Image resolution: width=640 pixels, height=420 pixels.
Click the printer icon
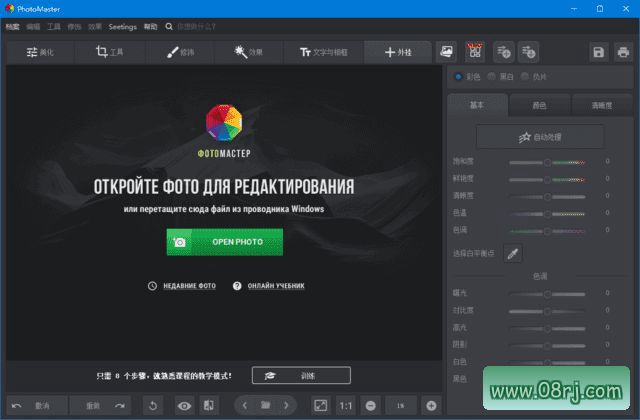point(623,52)
